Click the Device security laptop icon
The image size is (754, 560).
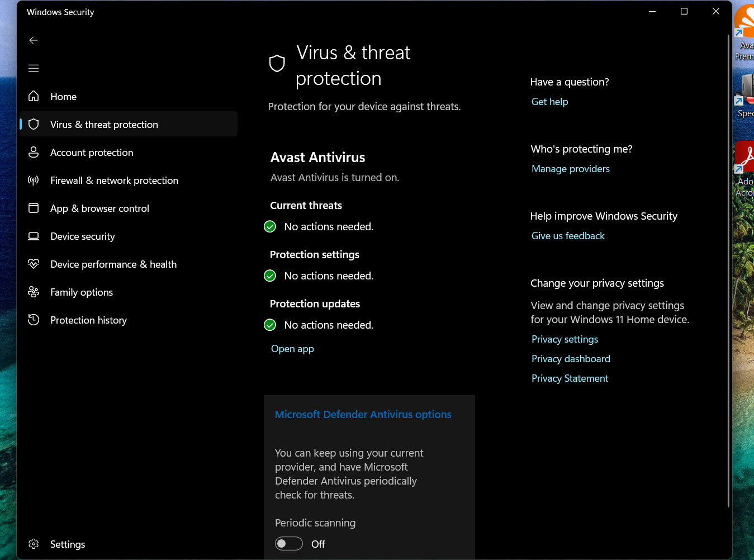pyautogui.click(x=34, y=236)
